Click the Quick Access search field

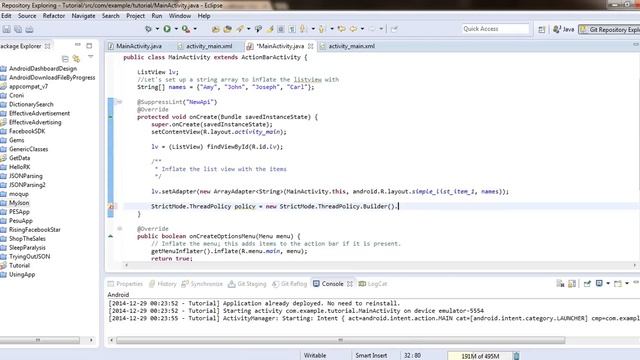pyautogui.click(x=496, y=29)
